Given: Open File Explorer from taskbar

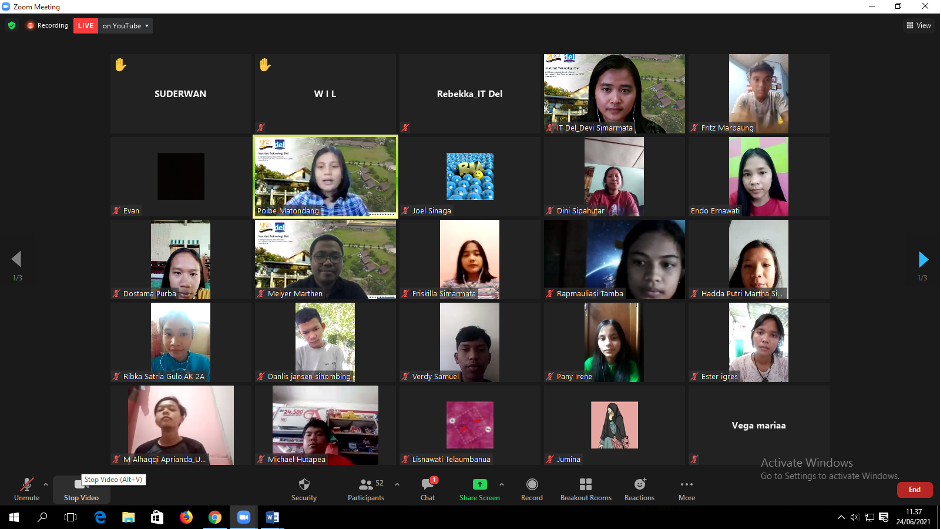Looking at the screenshot, I should point(128,517).
